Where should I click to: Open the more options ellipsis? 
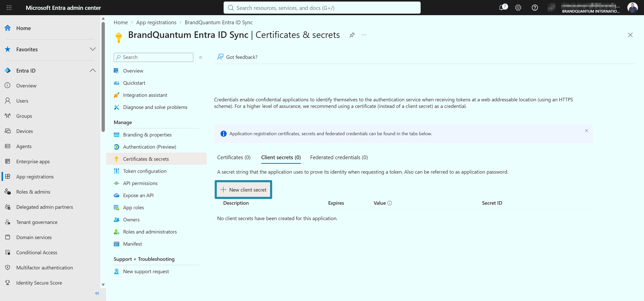tap(364, 35)
